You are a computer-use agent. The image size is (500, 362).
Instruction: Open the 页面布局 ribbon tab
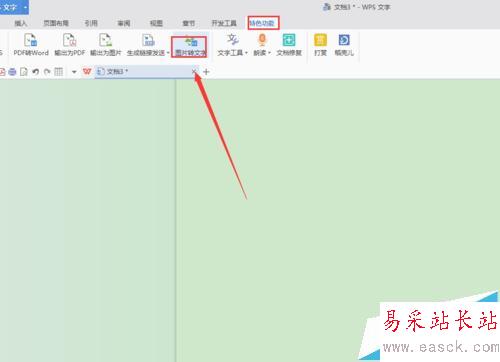(56, 23)
